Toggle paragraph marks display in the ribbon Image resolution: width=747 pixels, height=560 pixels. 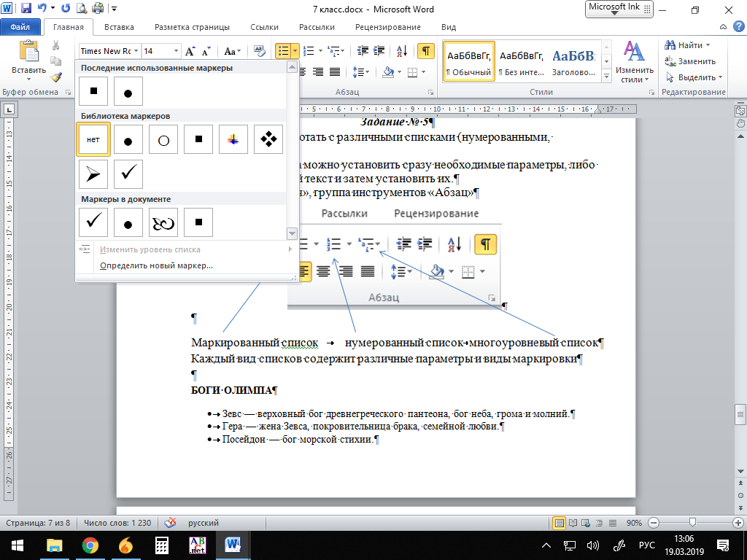(425, 51)
